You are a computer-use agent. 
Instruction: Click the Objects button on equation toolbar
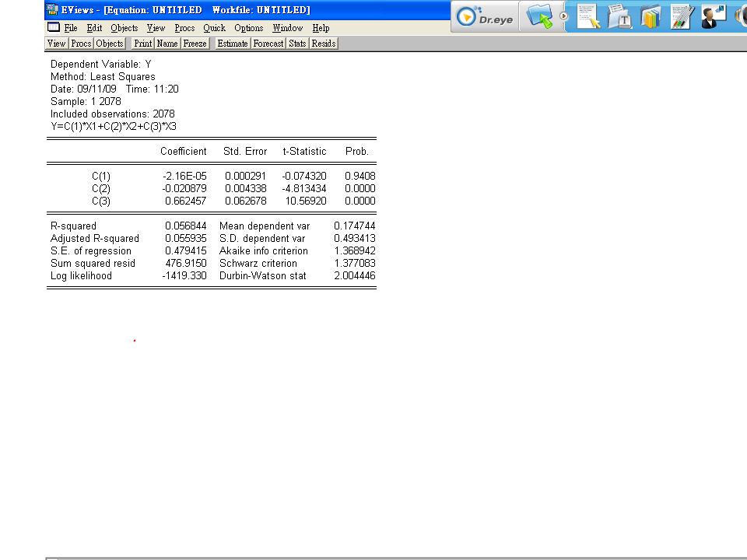click(110, 44)
